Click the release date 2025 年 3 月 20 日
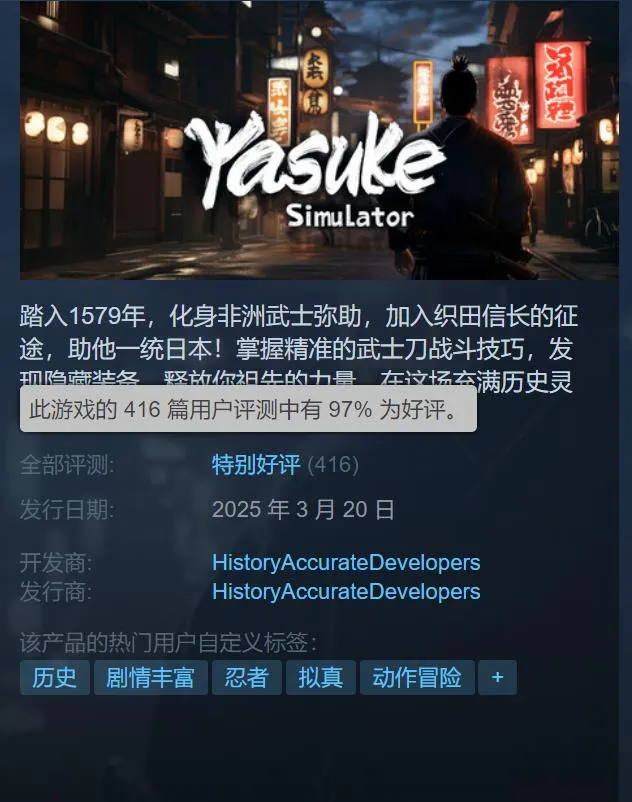This screenshot has height=802, width=632. (303, 509)
